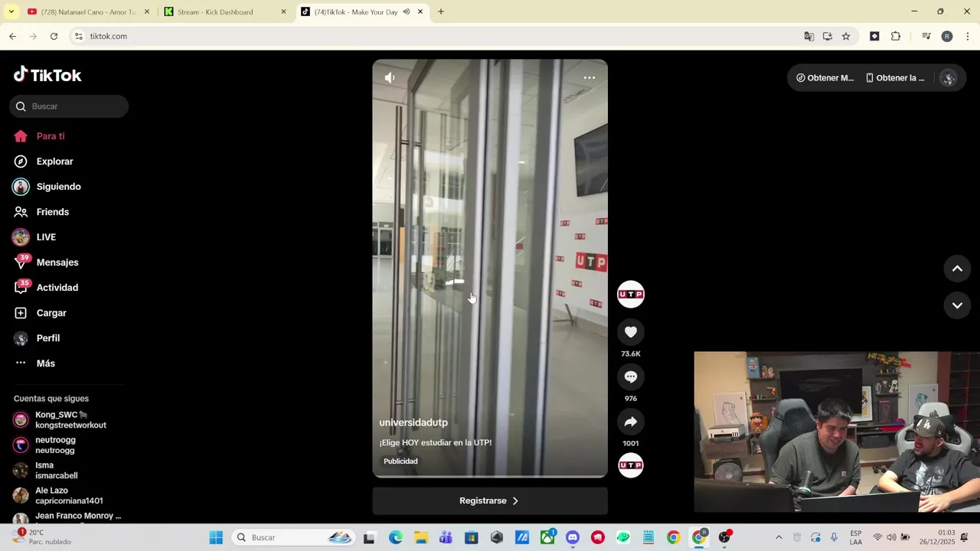Image resolution: width=980 pixels, height=551 pixels.
Task: Go to next video with down chevron
Action: coord(957,305)
